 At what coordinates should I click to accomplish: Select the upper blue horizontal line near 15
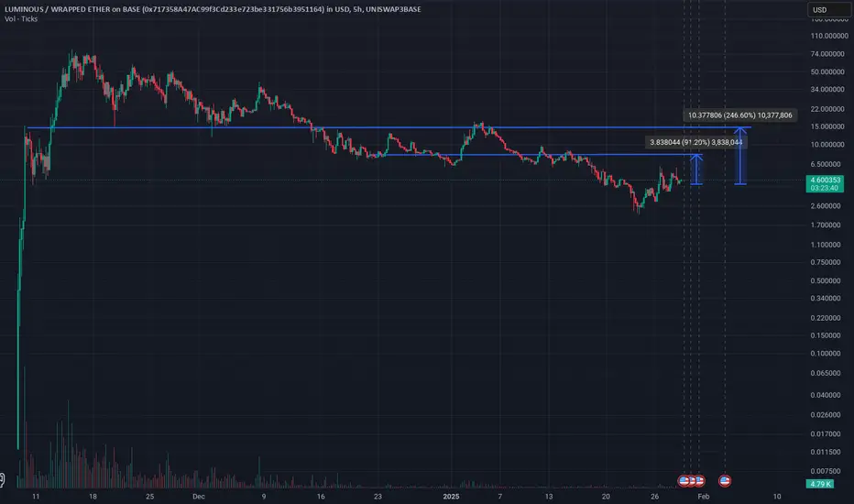click(x=389, y=127)
